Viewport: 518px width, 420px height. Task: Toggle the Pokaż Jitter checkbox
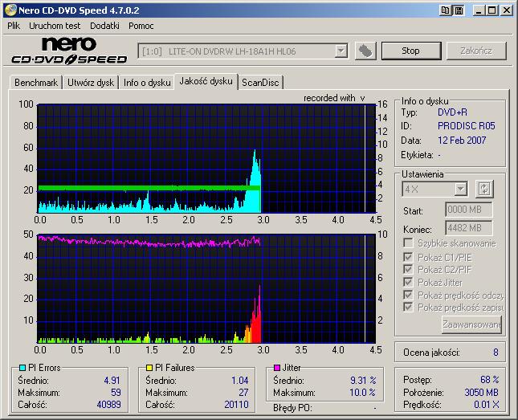coord(408,282)
